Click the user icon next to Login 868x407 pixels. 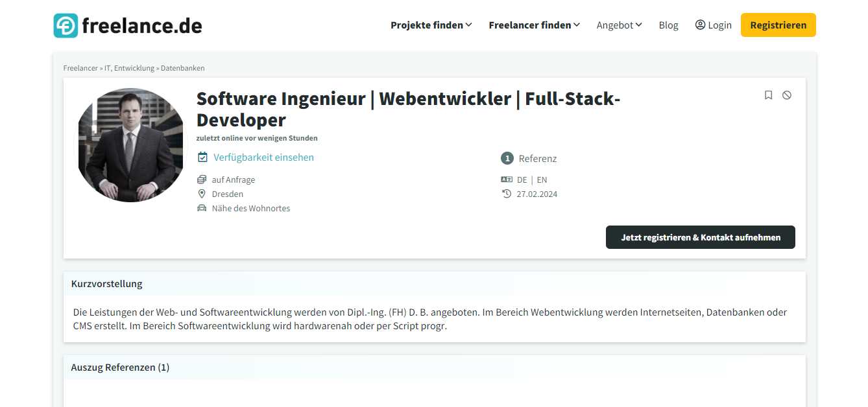tap(700, 25)
